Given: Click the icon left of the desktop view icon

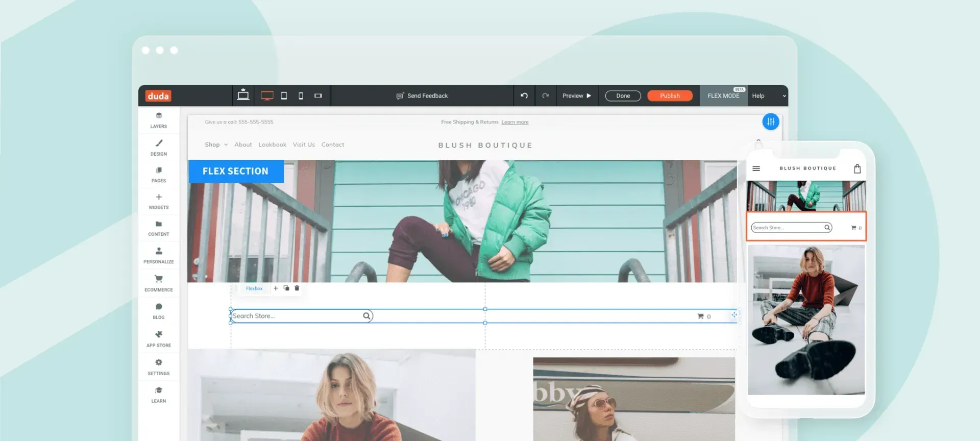Looking at the screenshot, I should [243, 94].
